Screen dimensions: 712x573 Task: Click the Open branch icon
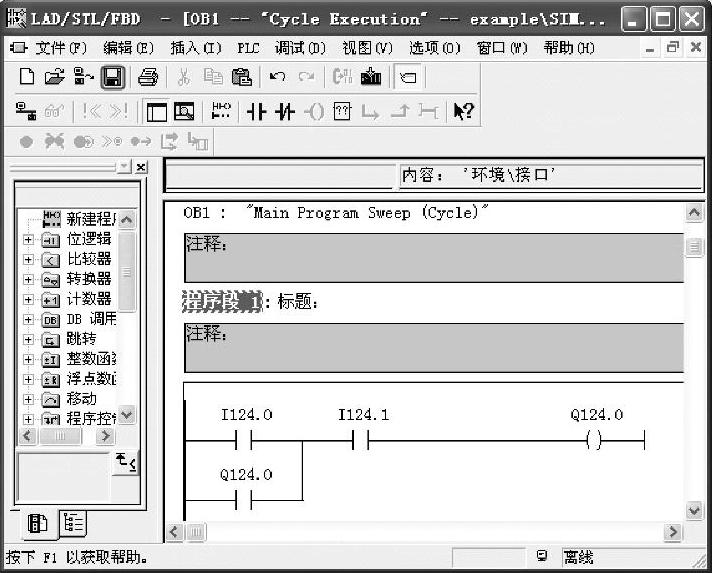point(370,112)
